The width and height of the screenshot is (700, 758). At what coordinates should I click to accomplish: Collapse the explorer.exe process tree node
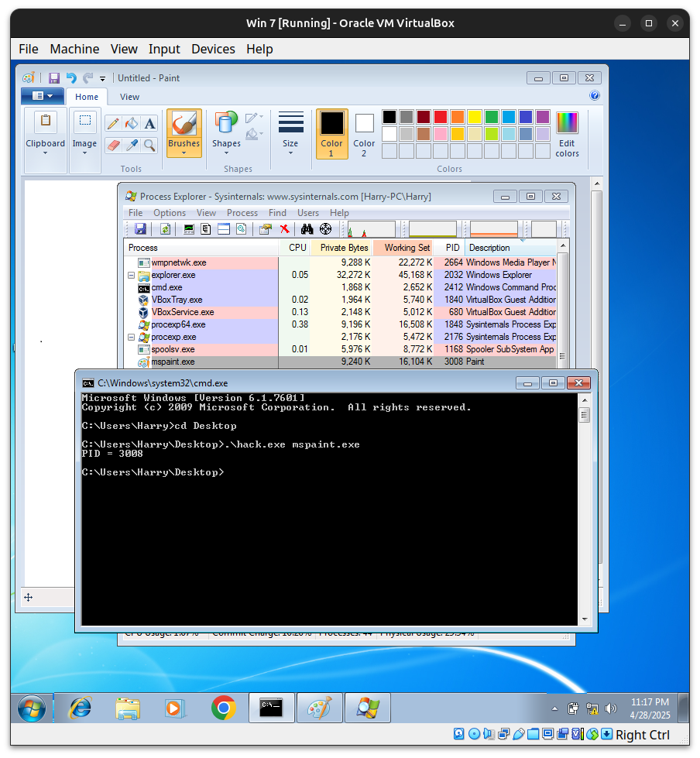131,275
